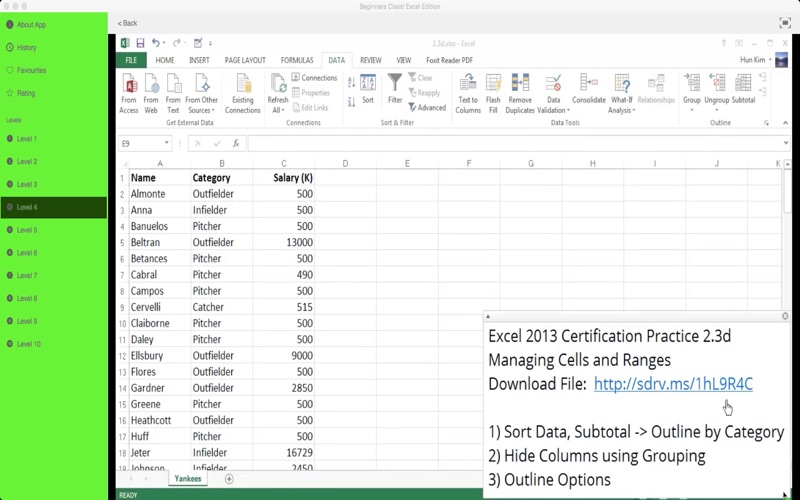Toggle the Filter funnel
800x500 pixels.
pos(395,89)
